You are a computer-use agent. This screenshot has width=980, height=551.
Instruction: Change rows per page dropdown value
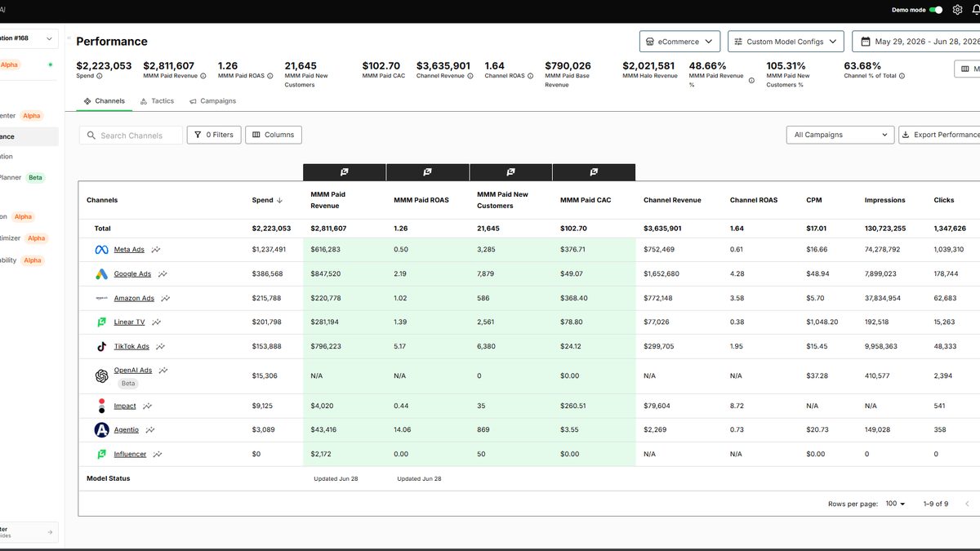[896, 504]
